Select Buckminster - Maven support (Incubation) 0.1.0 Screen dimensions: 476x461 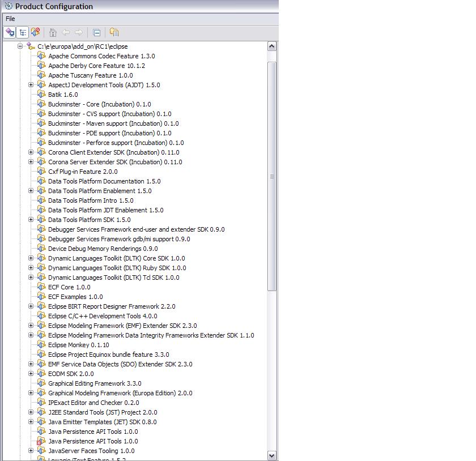[x=113, y=123]
